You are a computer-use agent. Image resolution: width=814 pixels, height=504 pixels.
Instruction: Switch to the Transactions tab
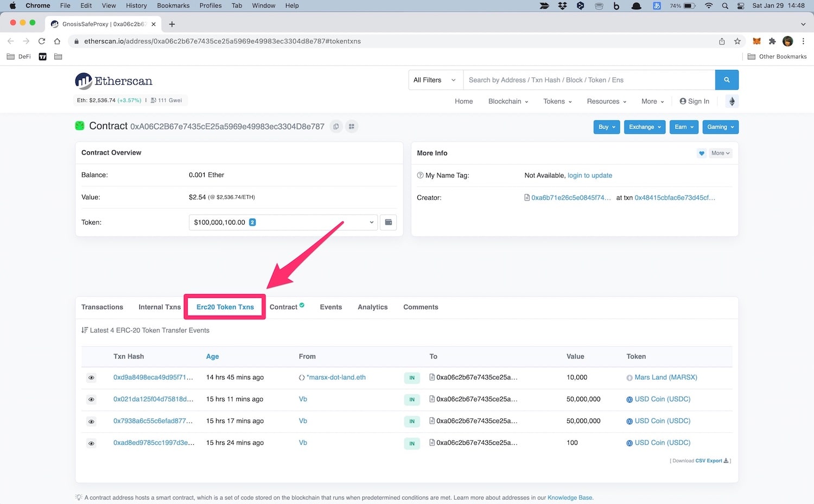(x=102, y=307)
